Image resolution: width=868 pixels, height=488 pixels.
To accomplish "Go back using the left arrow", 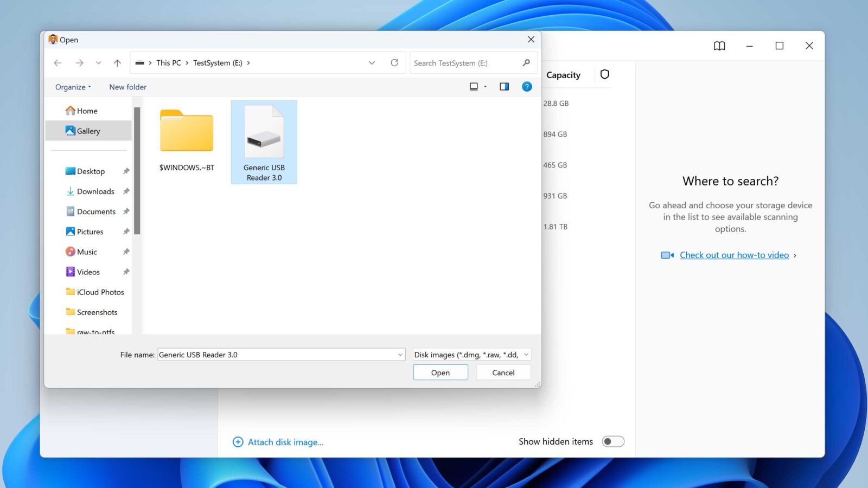I will pyautogui.click(x=58, y=63).
